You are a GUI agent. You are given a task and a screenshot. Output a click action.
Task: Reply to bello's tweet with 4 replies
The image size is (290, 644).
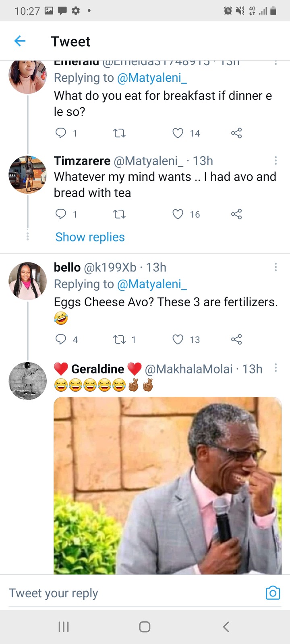pyautogui.click(x=61, y=339)
